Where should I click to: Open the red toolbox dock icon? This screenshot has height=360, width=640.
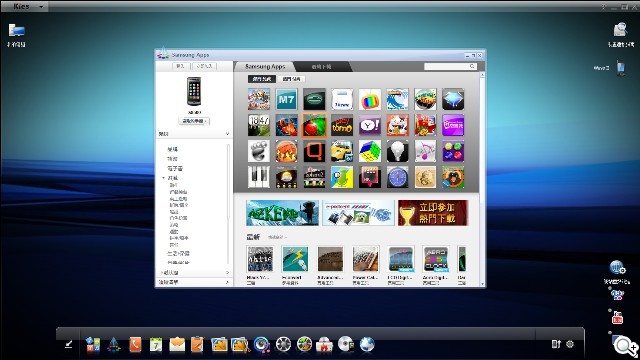point(324,345)
